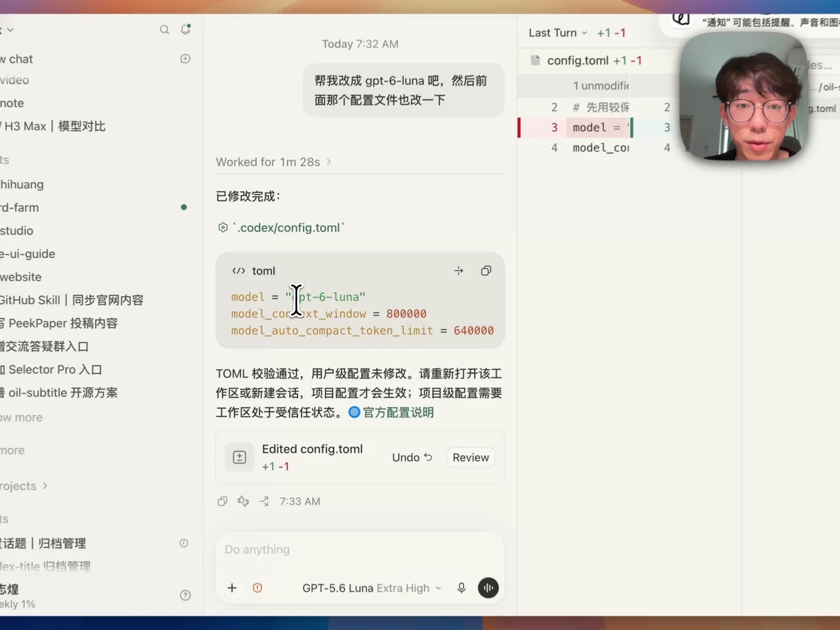The height and width of the screenshot is (630, 840).
Task: Open the GitHub Skill 同步官网内容 chat
Action: point(71,300)
